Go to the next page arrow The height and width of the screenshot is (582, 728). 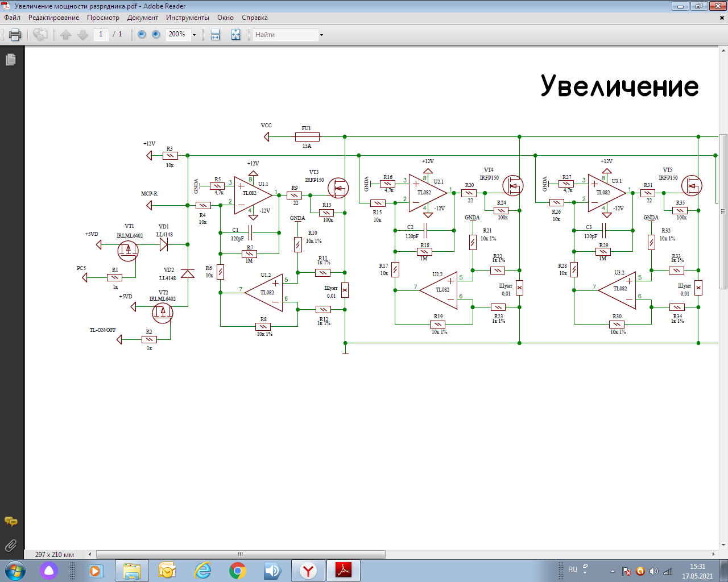coord(83,35)
